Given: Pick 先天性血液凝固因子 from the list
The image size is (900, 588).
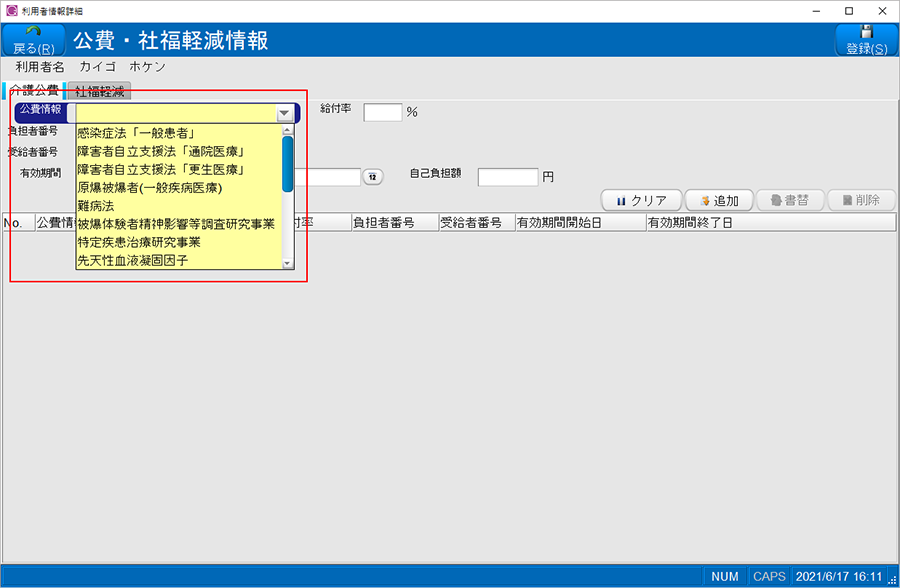Looking at the screenshot, I should pyautogui.click(x=131, y=260).
